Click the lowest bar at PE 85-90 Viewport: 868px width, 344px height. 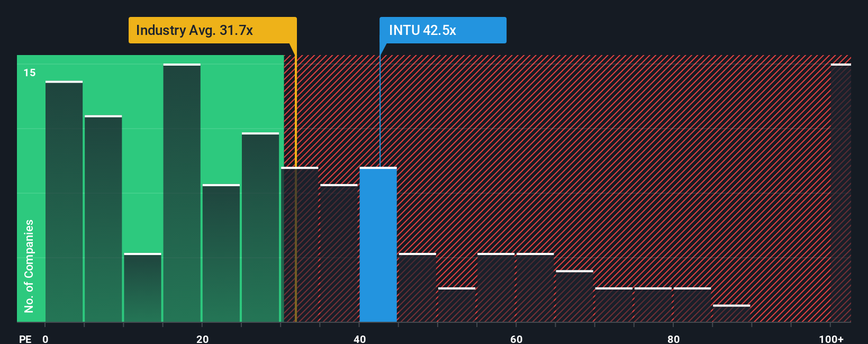coord(731,313)
